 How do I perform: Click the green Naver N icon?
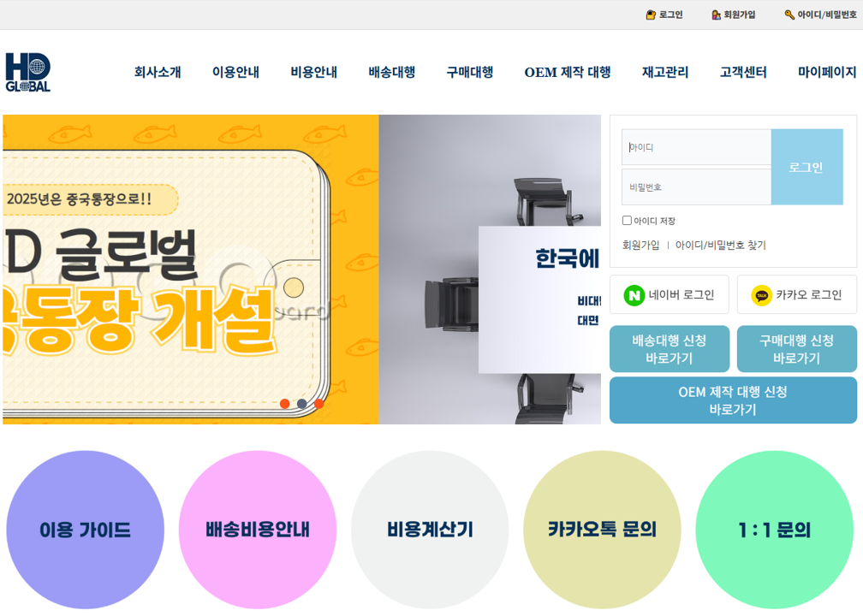click(634, 295)
